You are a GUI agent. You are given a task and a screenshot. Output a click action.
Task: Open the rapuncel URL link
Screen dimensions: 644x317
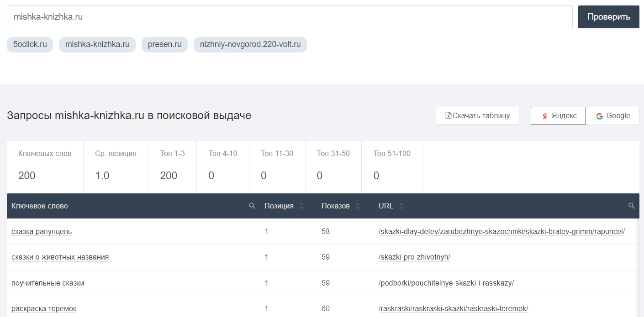point(501,231)
